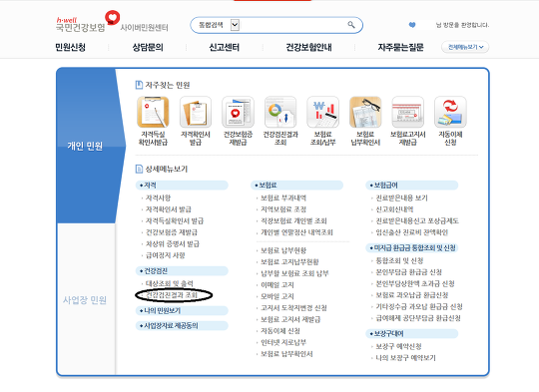Open 자격사항 under 자격
Viewport: 539px width, 392px height.
(x=158, y=197)
